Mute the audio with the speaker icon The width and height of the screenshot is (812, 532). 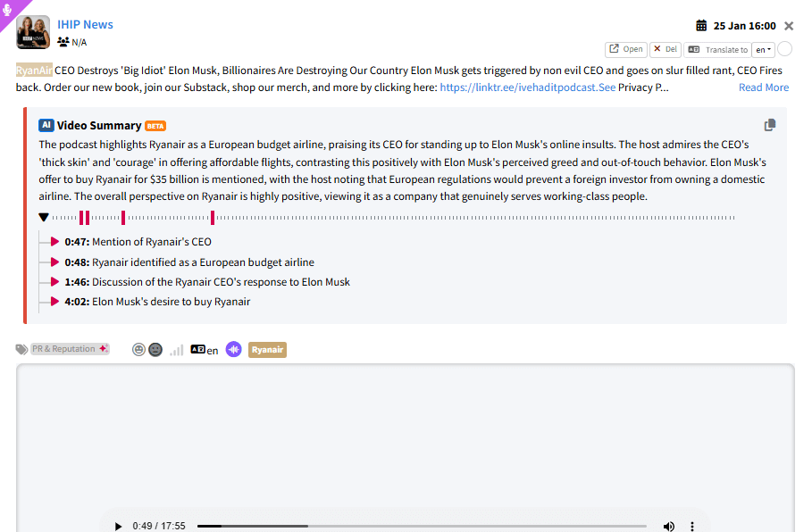[668, 527]
